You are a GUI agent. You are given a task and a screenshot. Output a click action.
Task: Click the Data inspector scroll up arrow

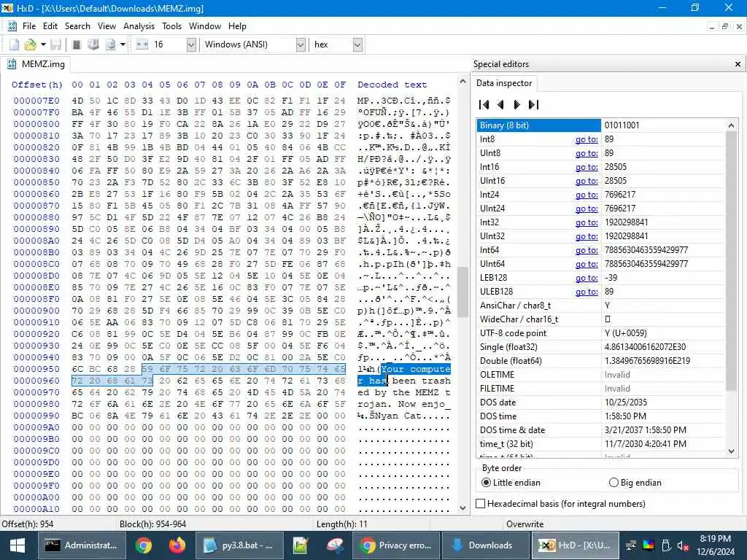click(x=731, y=125)
